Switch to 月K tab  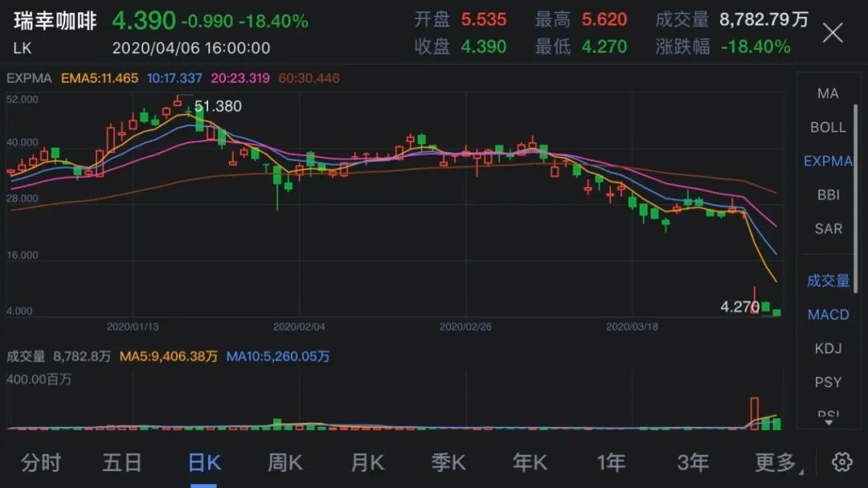(367, 462)
